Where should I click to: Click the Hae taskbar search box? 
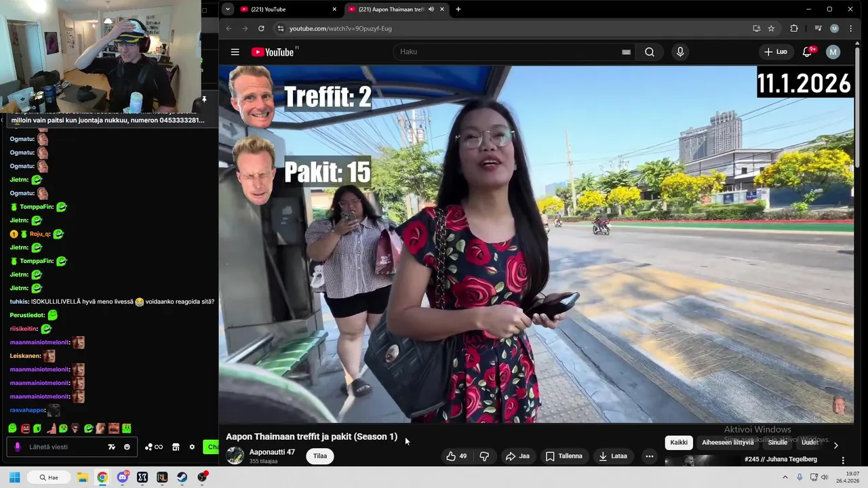tap(50, 477)
